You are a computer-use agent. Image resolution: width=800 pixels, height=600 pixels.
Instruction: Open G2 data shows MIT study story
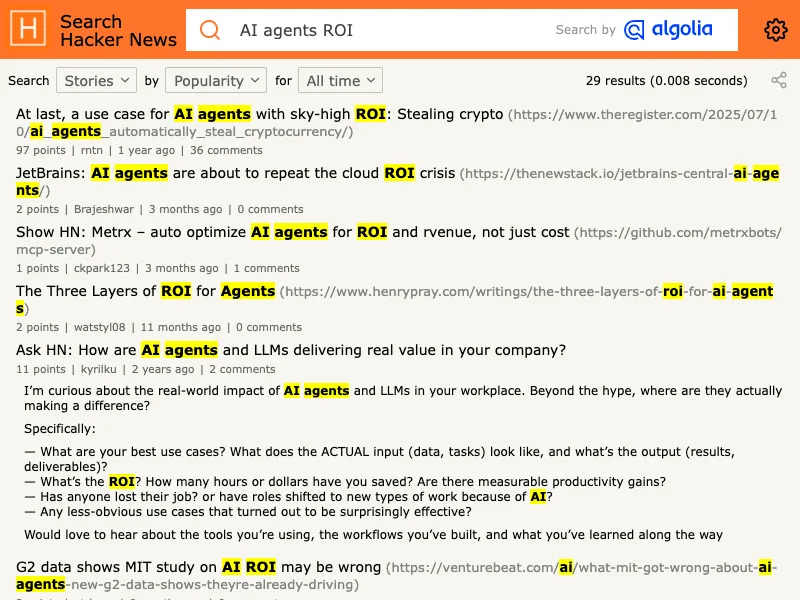coord(198,567)
